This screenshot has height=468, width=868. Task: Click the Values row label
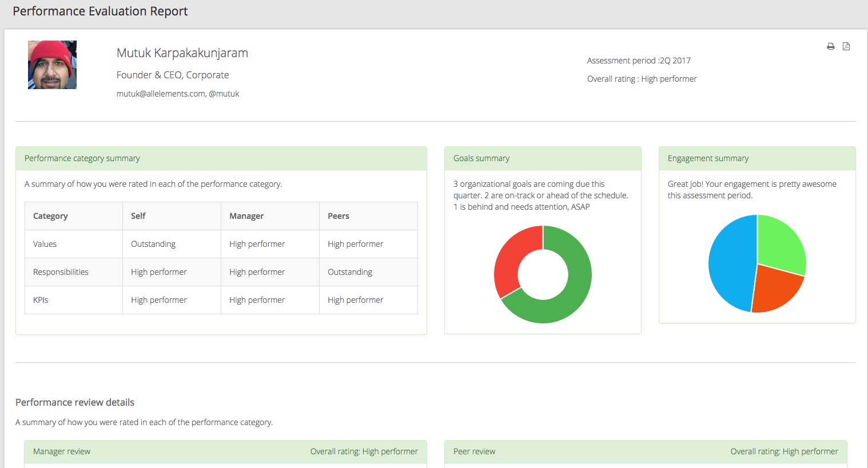(x=45, y=244)
